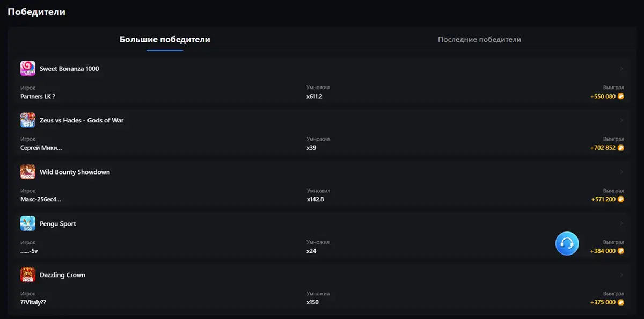Expand Zeus vs Hades row chevron arrow
The image size is (644, 319).
[621, 120]
